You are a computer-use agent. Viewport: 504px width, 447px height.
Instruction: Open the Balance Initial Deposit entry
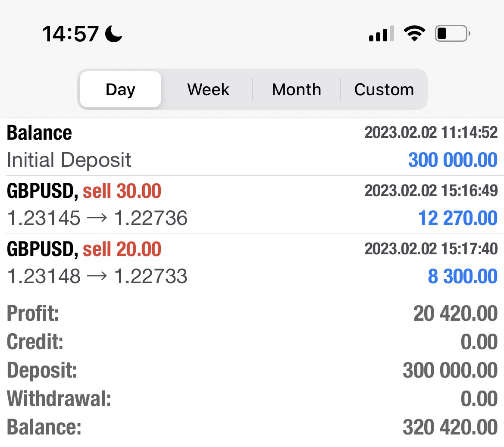click(252, 147)
